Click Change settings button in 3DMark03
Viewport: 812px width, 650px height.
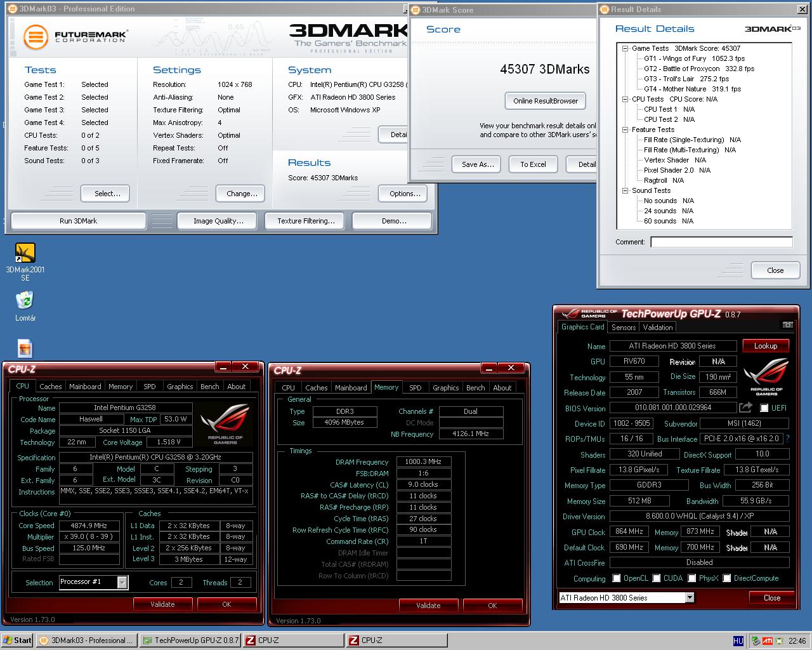[242, 194]
